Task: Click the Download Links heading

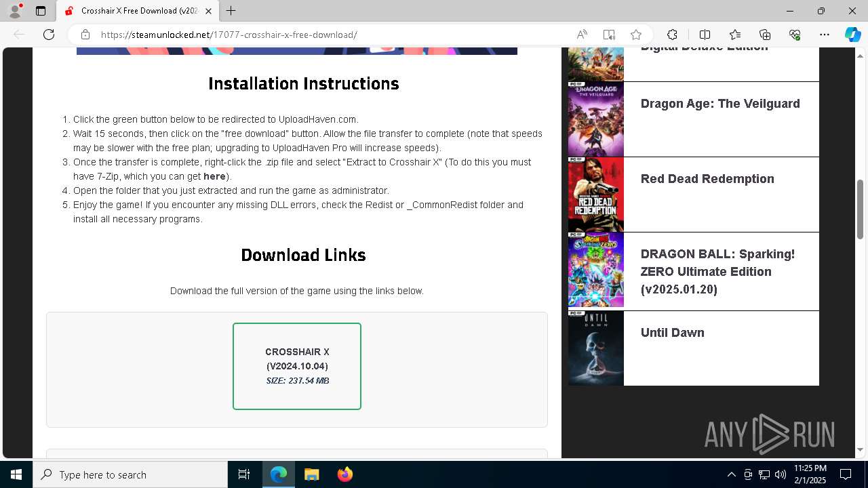Action: (304, 255)
